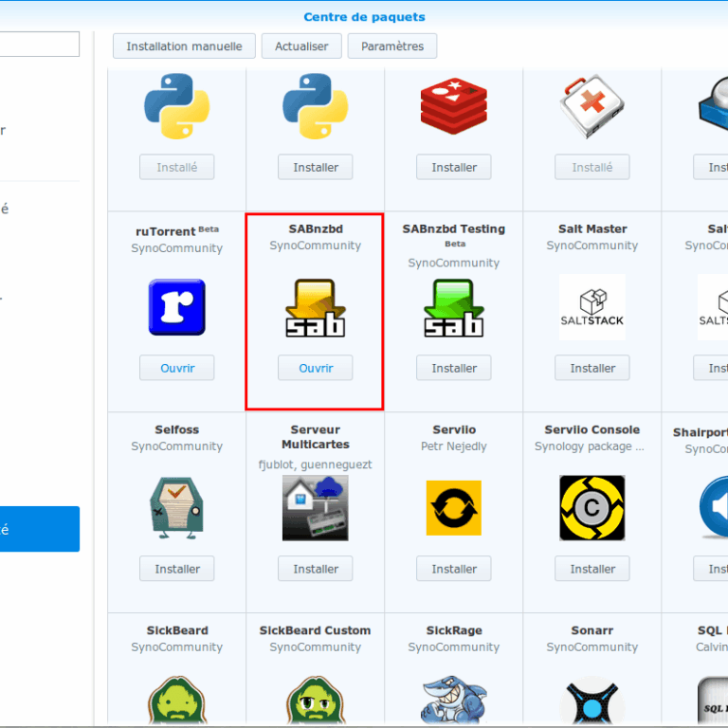Install Salt Master package

point(591,368)
